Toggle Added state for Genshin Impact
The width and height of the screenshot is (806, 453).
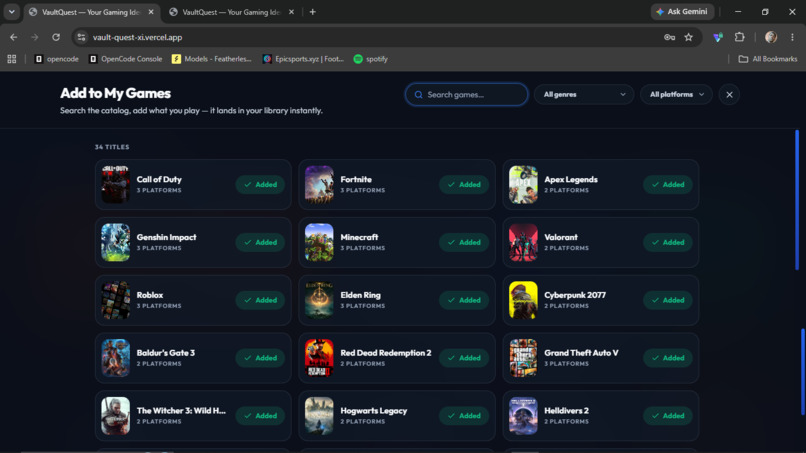[x=261, y=242]
